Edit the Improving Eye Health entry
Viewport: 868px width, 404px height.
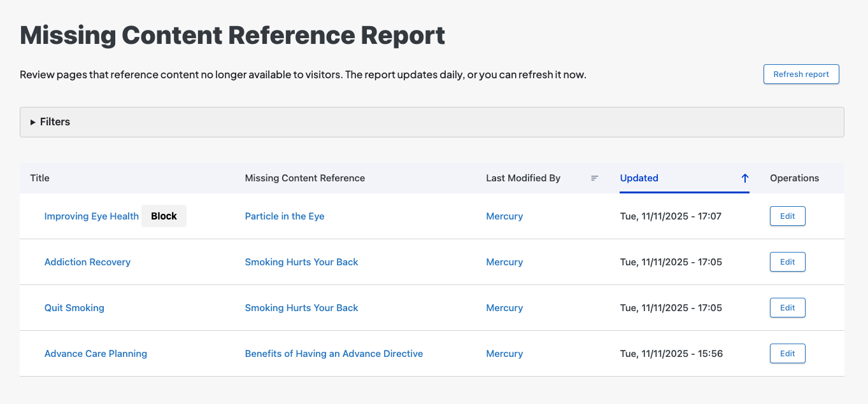tap(787, 216)
